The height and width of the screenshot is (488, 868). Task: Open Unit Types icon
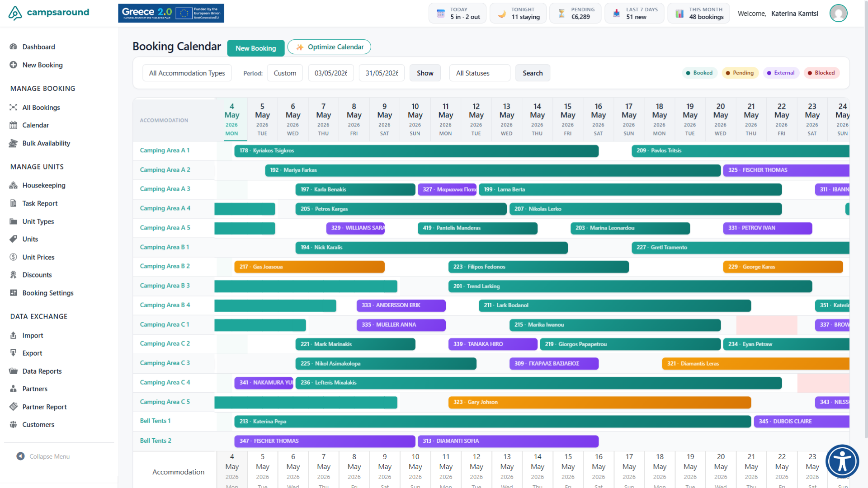(13, 221)
